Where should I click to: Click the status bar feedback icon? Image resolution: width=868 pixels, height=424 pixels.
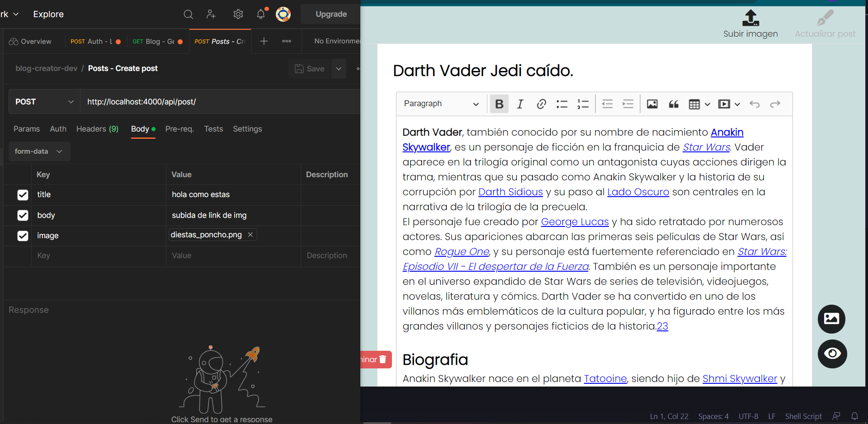point(836,416)
